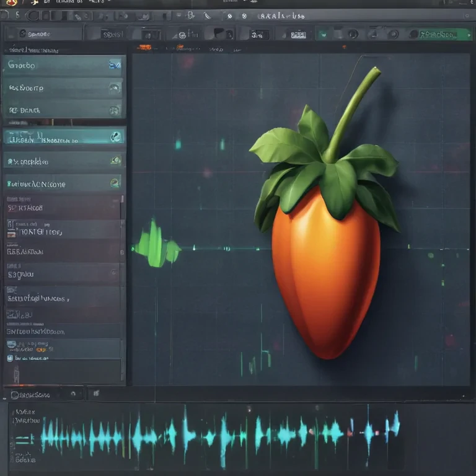Click the orange icon tab second above playlist
Viewport: 476px width, 476px height.
click(180, 47)
